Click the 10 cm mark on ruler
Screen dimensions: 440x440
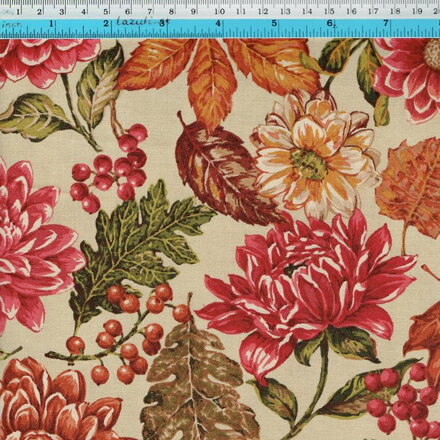219,12
